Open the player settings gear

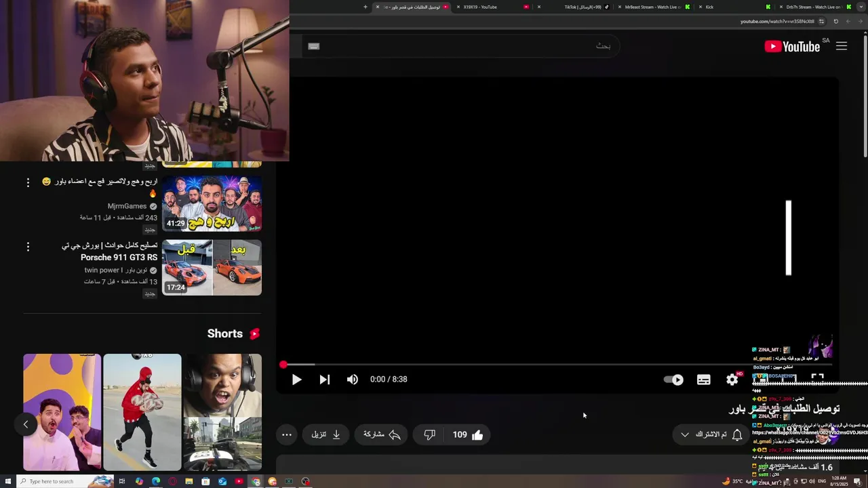[x=732, y=380]
